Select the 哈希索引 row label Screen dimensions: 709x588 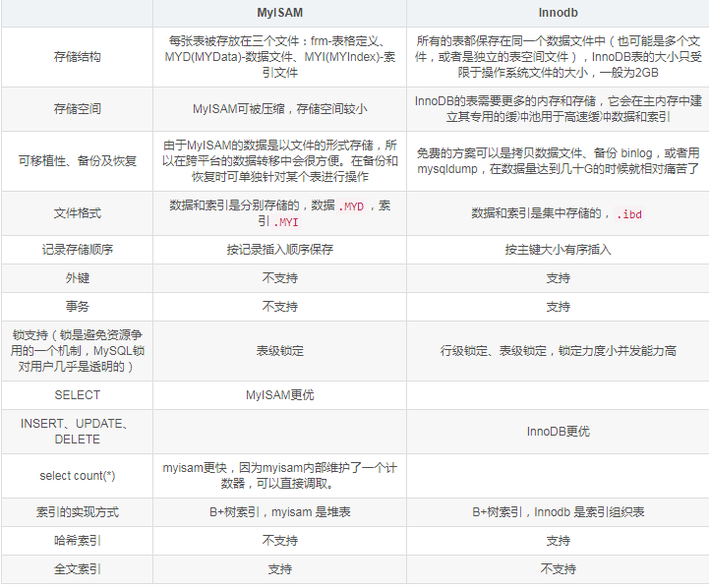(78, 541)
